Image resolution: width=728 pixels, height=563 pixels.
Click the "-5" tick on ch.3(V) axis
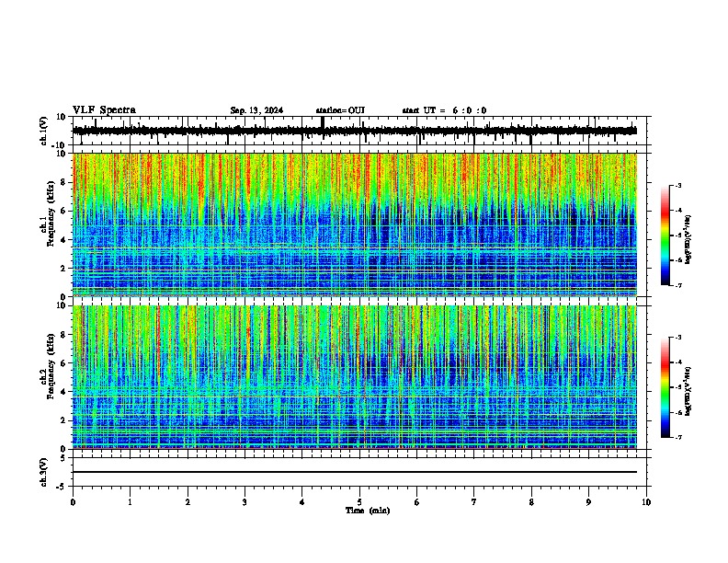click(63, 487)
